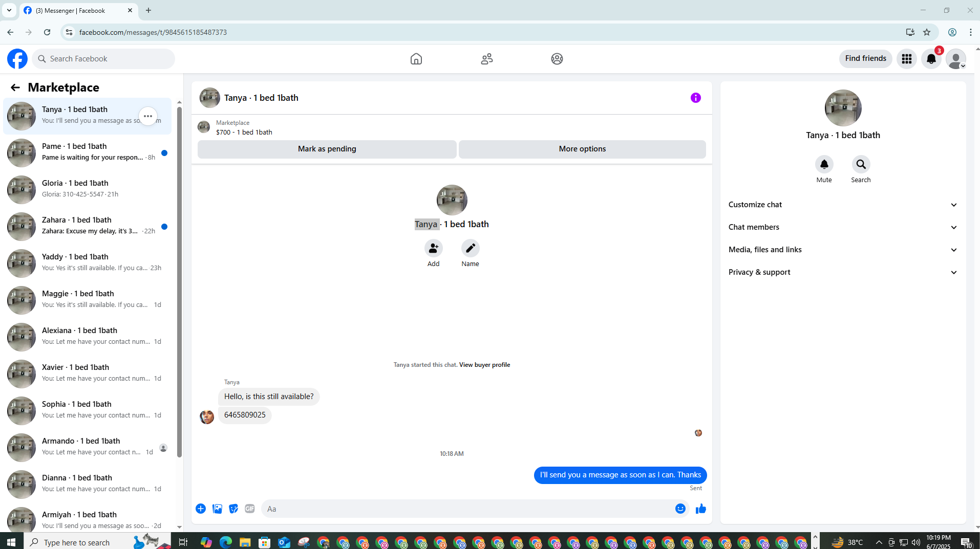980x549 pixels.
Task: Click Tanya's phone number message
Action: coord(245,415)
